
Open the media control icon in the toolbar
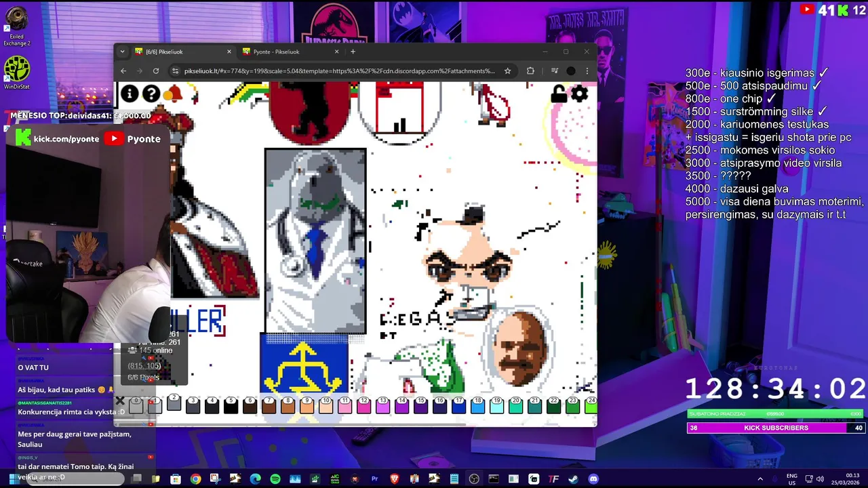554,70
